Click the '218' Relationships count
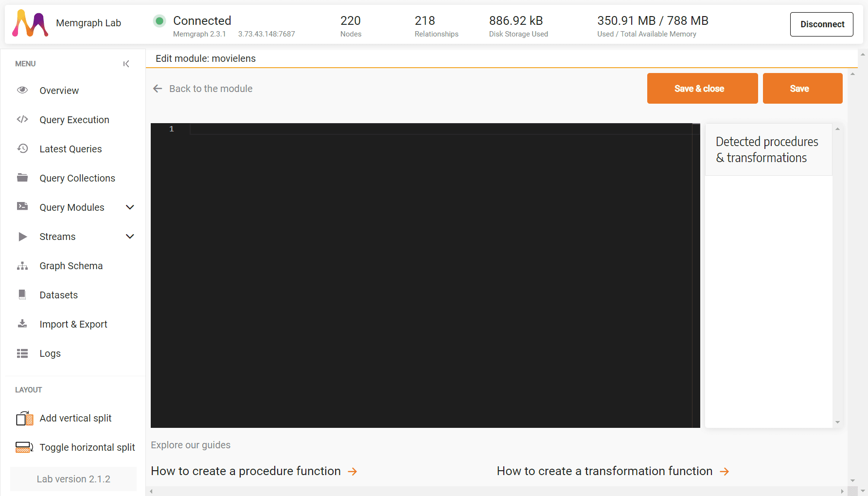 pyautogui.click(x=425, y=21)
